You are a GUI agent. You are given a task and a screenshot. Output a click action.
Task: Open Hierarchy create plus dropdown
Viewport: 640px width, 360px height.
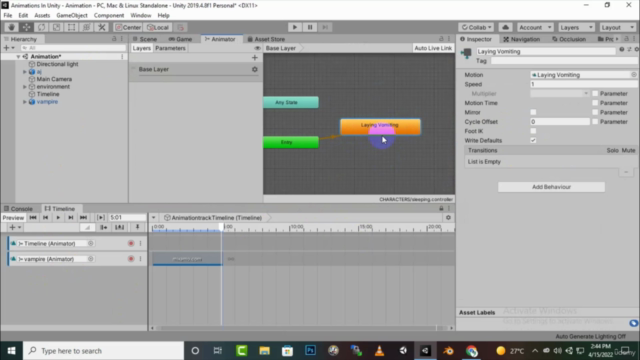9,48
